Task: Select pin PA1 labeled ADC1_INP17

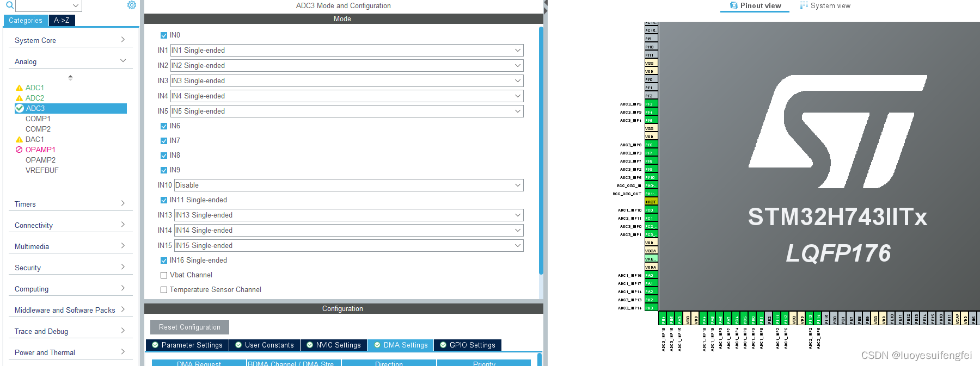Action: 651,283
